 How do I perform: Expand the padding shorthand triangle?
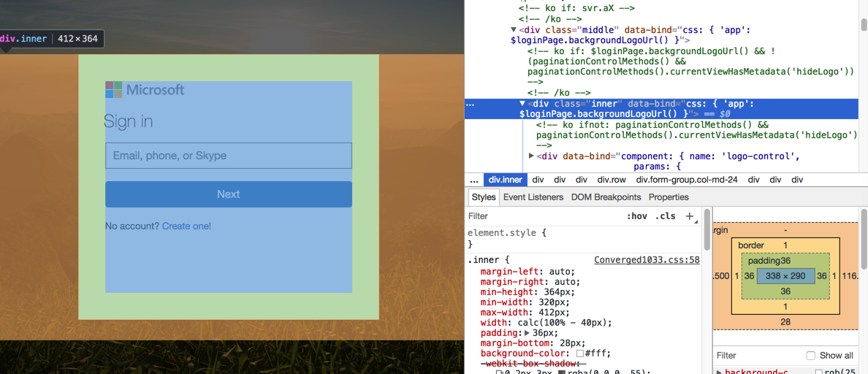coord(527,332)
